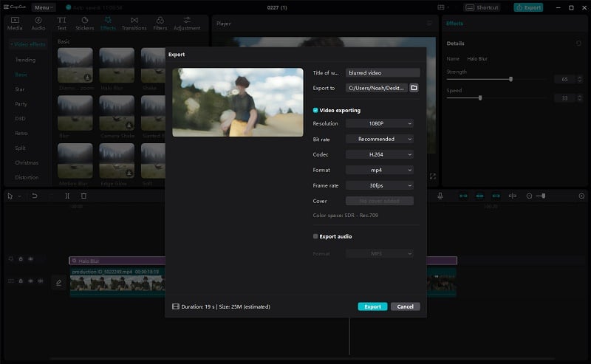Click download icon on Diamond zoom effect
The height and width of the screenshot is (364, 591).
[x=87, y=78]
